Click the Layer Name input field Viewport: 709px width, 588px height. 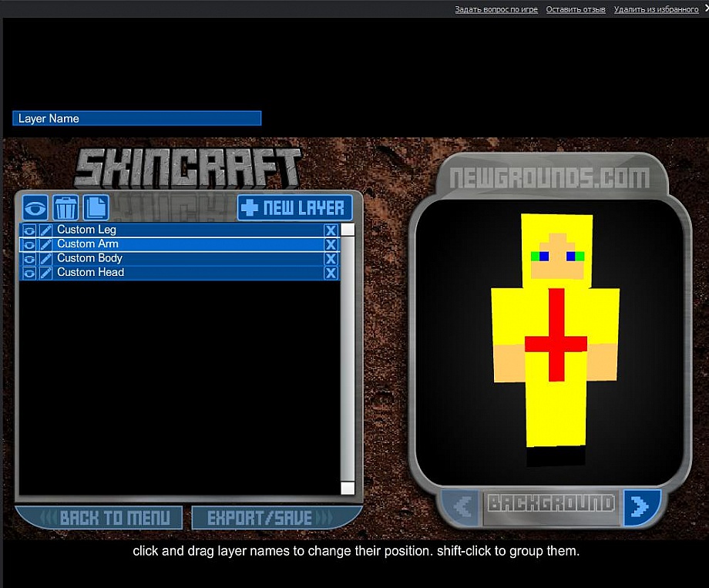coord(137,119)
